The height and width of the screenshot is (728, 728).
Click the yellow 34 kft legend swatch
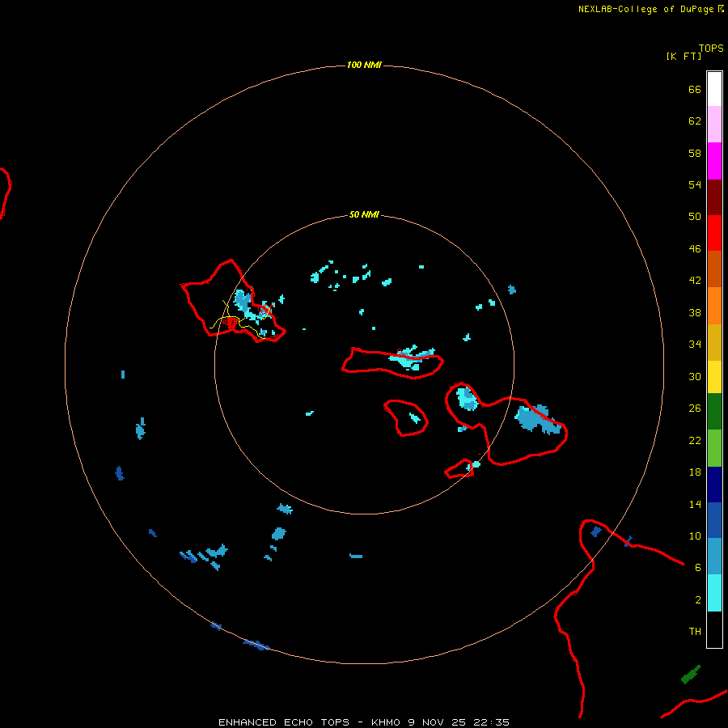pos(714,377)
